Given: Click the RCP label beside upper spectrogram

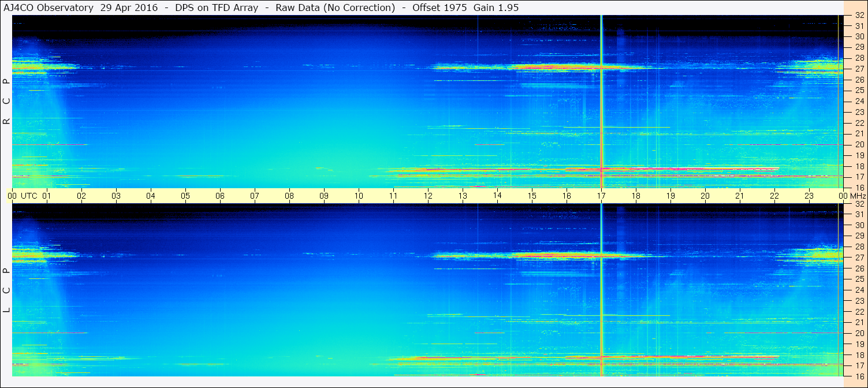Looking at the screenshot, I should pos(7,102).
